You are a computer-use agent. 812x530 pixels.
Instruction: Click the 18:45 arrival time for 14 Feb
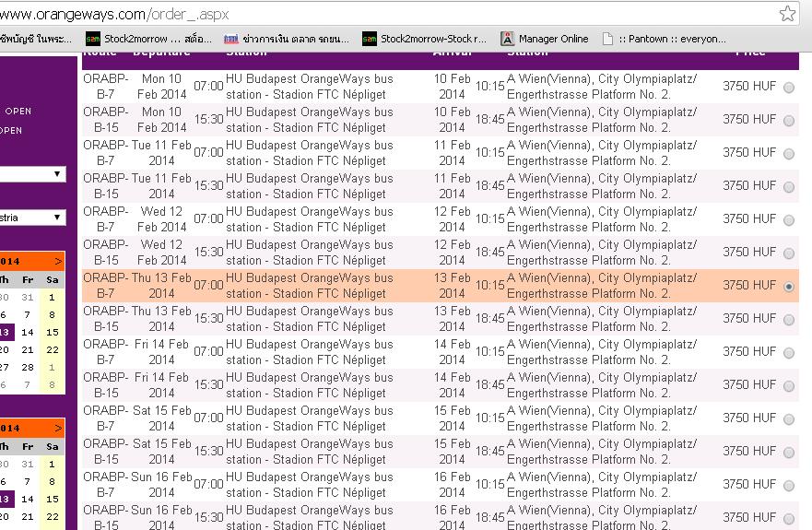coord(489,384)
